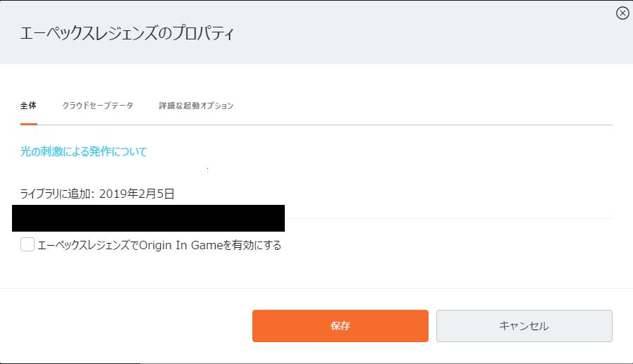Read the photosensitive seizure warning link
This screenshot has height=364, width=633.
pyautogui.click(x=83, y=151)
